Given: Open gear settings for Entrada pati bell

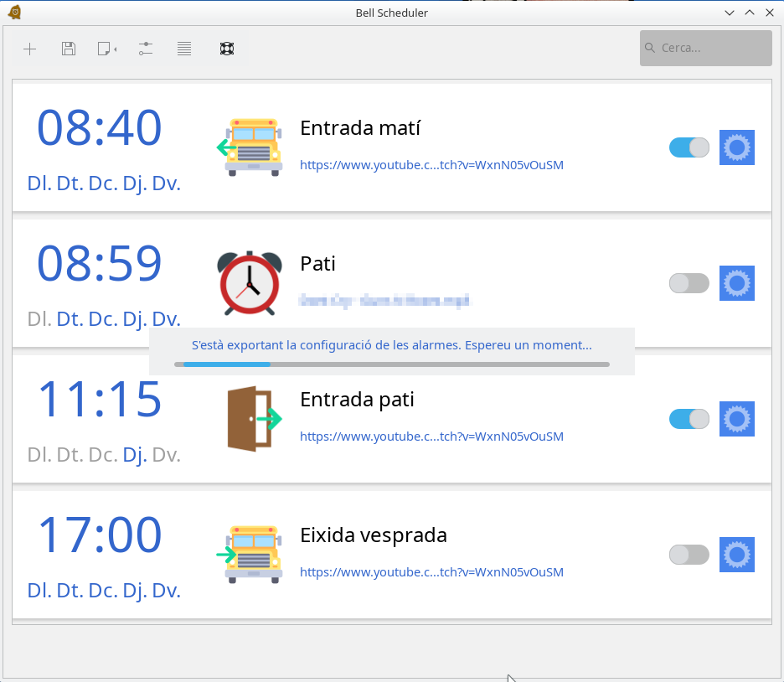Looking at the screenshot, I should click(737, 419).
